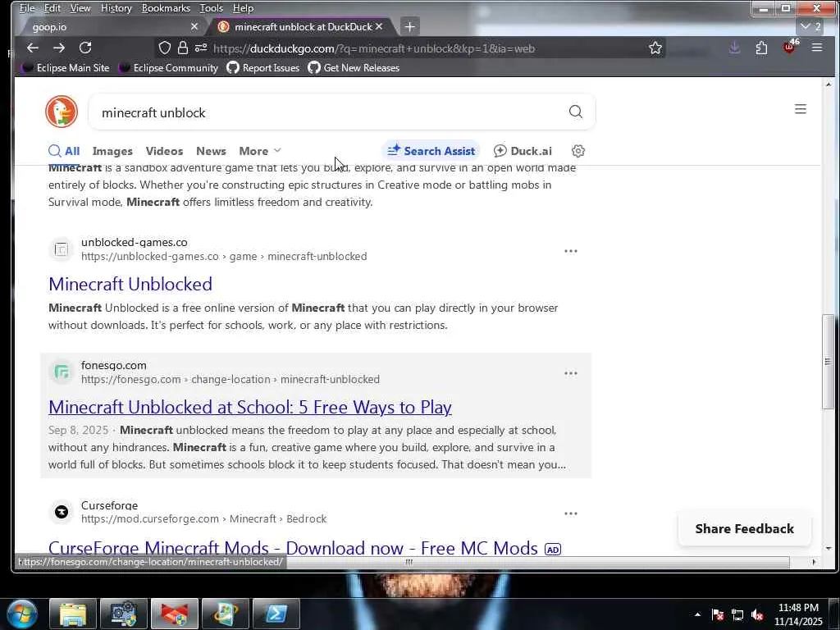Open more options for unblocked-games.co result
Viewport: 840px width, 630px height.
[571, 251]
